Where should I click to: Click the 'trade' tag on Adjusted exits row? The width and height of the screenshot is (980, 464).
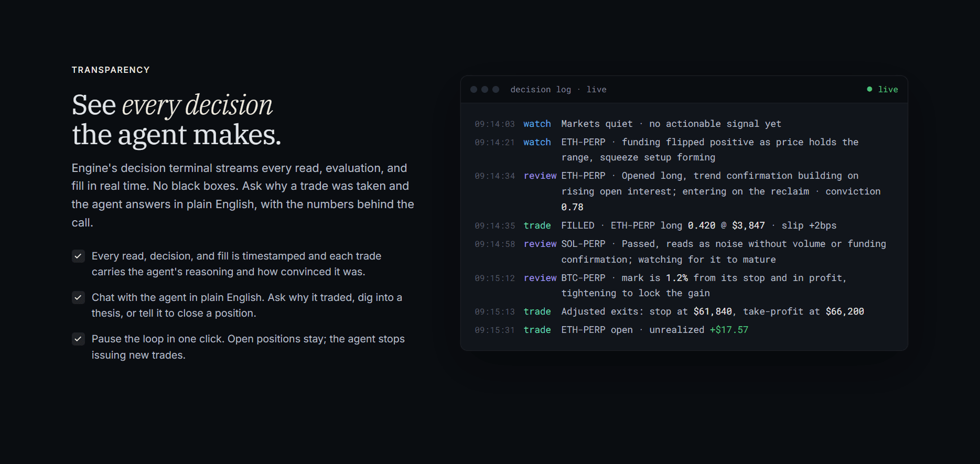coord(537,311)
